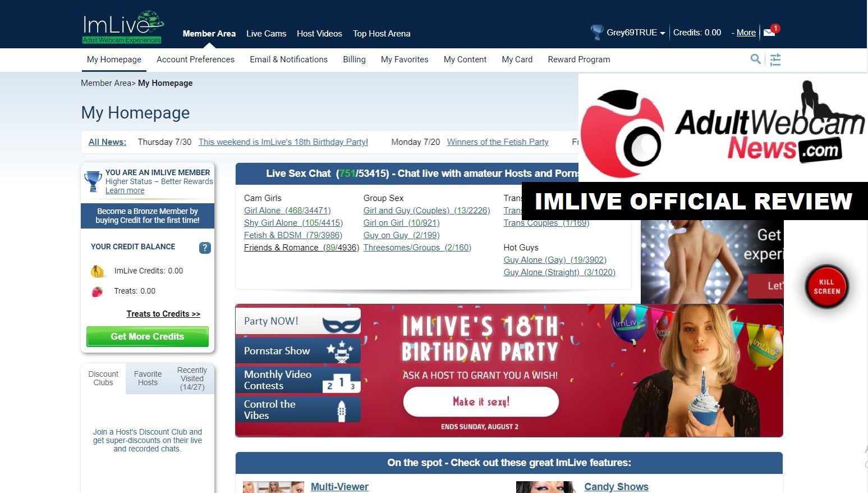Open Live Cams menu
This screenshot has height=493, width=868.
(266, 34)
